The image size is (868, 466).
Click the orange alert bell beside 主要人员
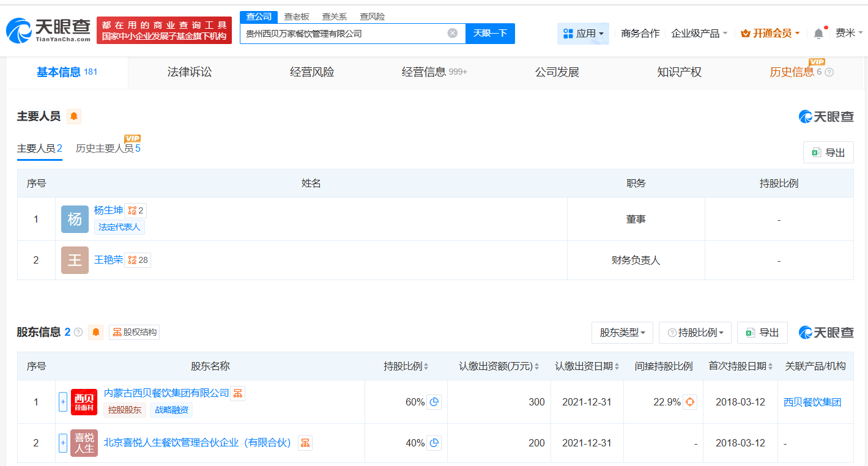tap(74, 116)
